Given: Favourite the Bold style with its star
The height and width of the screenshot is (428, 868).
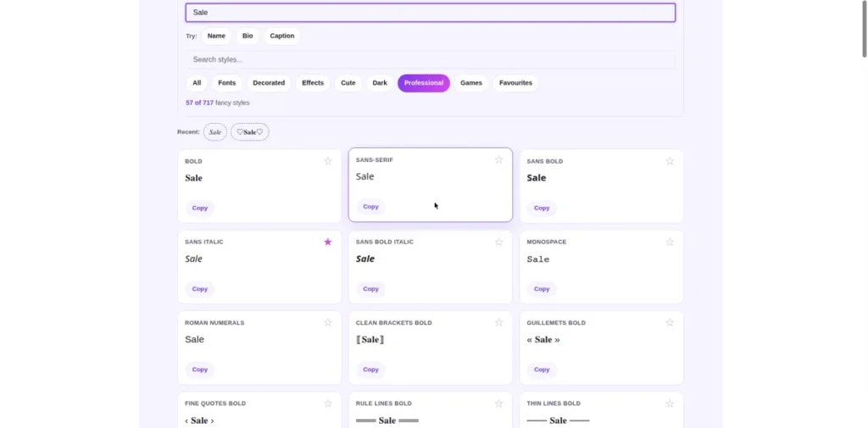Looking at the screenshot, I should point(328,161).
